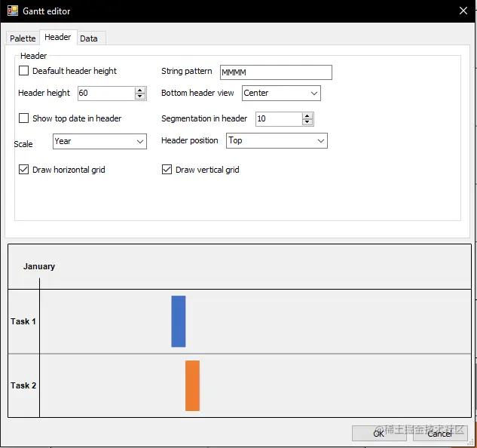Open the Data tab
Screen dimensions: 477x448
89,38
